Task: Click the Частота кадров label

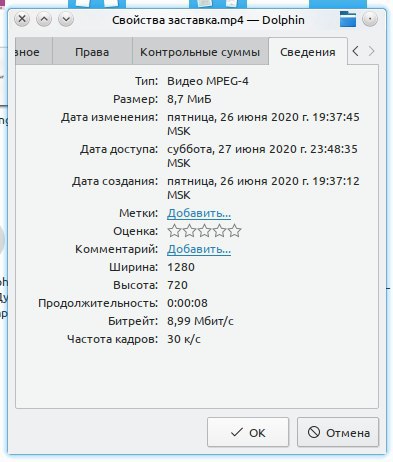Action: coord(113,339)
